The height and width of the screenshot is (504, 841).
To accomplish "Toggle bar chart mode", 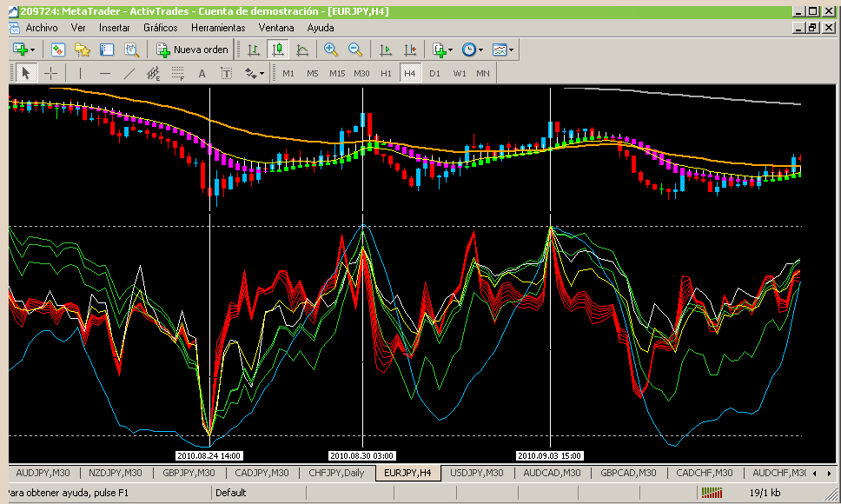I will [x=253, y=50].
